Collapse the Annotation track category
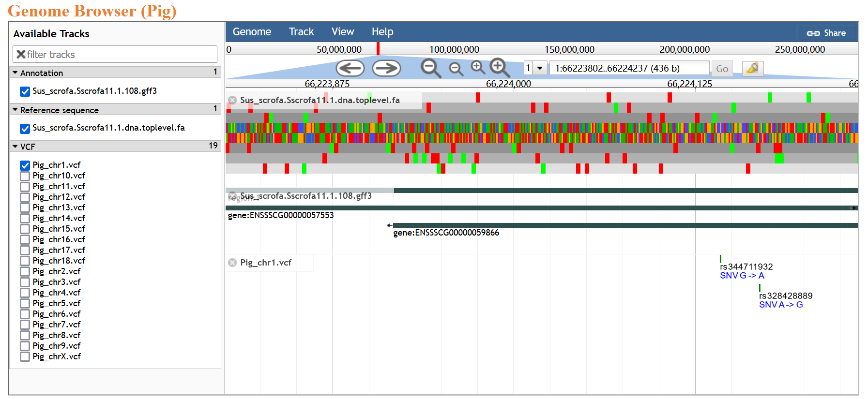This screenshot has width=868, height=399. click(x=115, y=73)
